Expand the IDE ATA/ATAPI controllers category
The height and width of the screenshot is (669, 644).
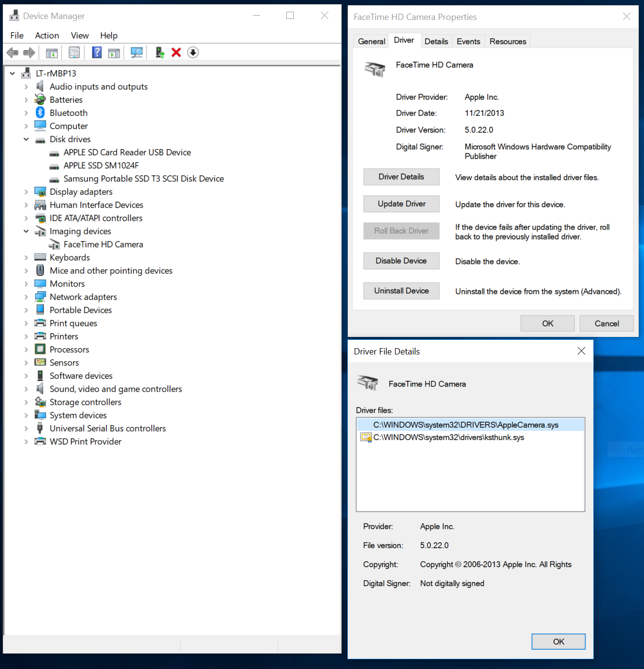(x=26, y=218)
